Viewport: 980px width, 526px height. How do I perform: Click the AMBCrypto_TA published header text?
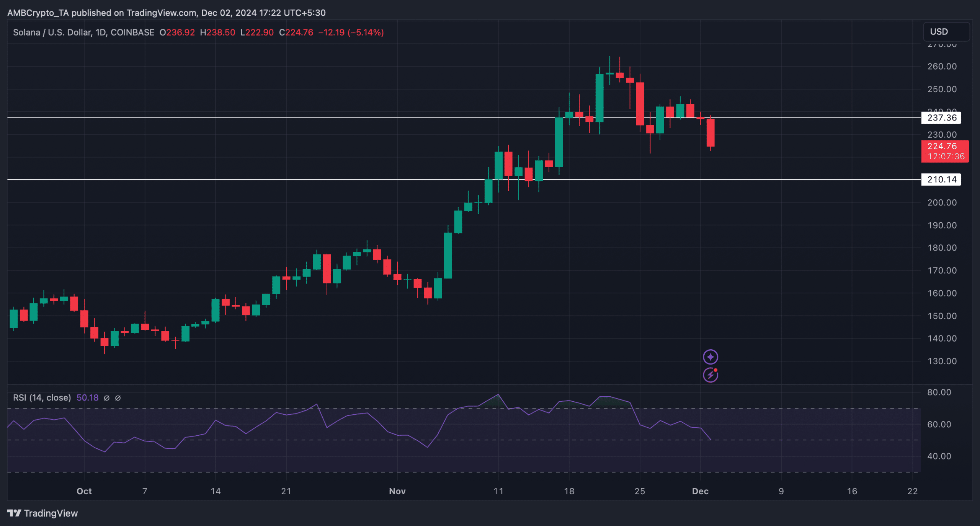click(167, 13)
